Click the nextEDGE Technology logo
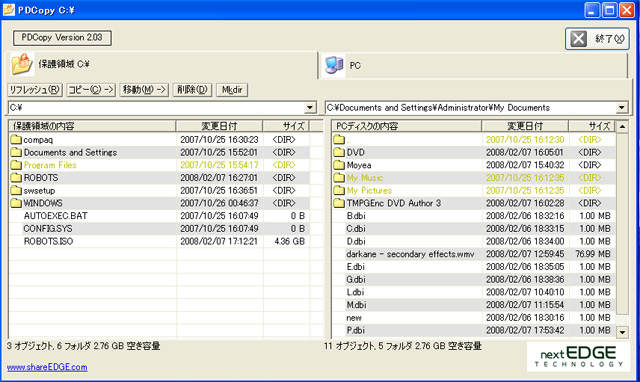The height and width of the screenshot is (382, 640). pyautogui.click(x=578, y=357)
